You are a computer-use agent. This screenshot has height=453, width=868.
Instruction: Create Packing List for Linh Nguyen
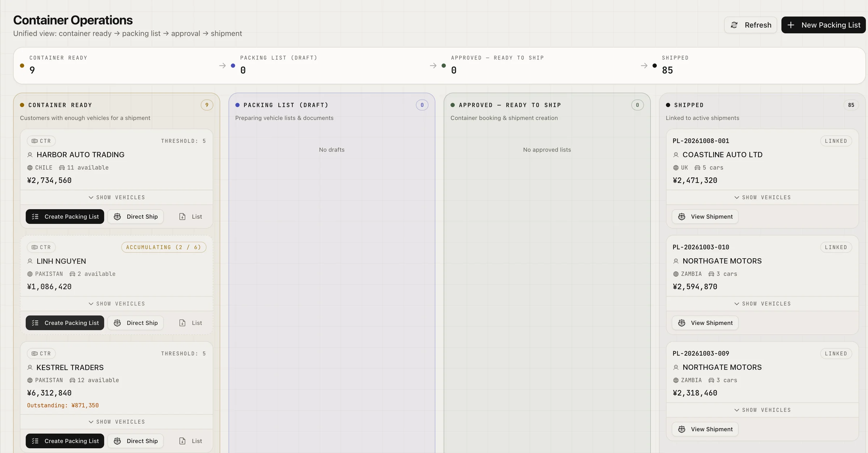coord(65,323)
